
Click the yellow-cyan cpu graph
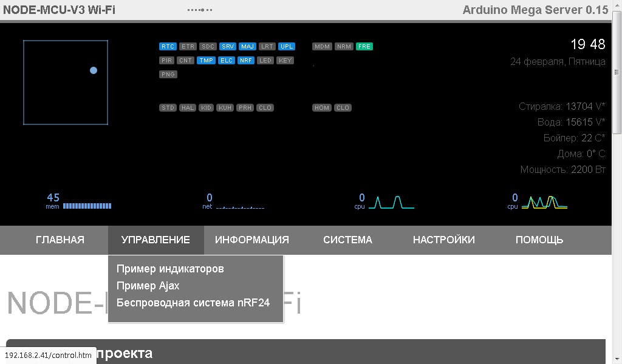544,202
